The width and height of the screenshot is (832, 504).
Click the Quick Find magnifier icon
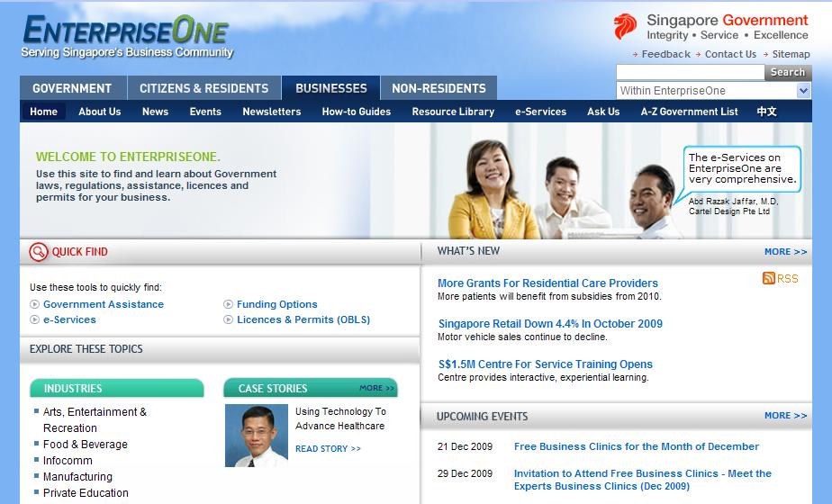click(x=39, y=251)
